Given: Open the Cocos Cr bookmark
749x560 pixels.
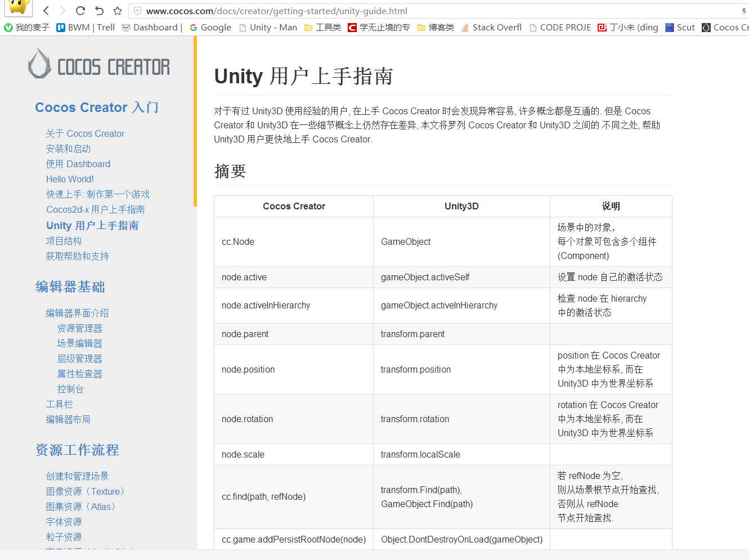Looking at the screenshot, I should point(725,28).
